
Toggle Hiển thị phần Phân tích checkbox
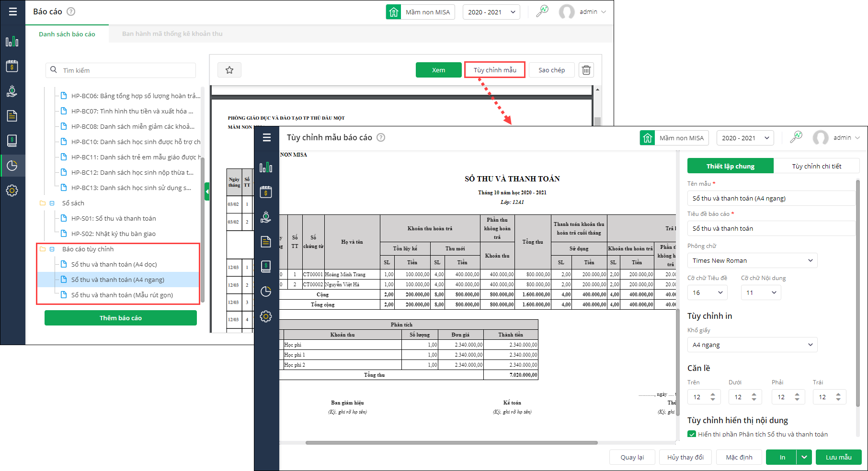[x=692, y=434]
